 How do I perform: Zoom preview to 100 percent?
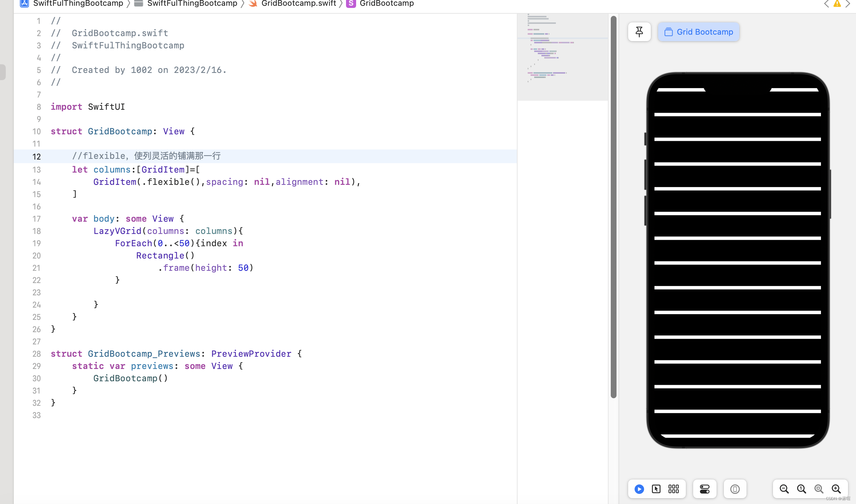coord(801,489)
